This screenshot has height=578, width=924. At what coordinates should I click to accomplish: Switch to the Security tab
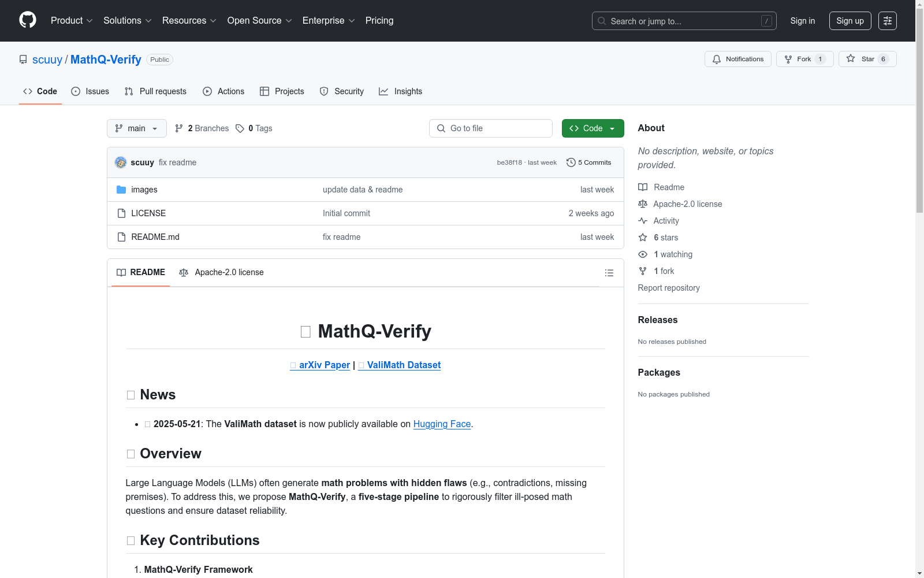pos(342,91)
